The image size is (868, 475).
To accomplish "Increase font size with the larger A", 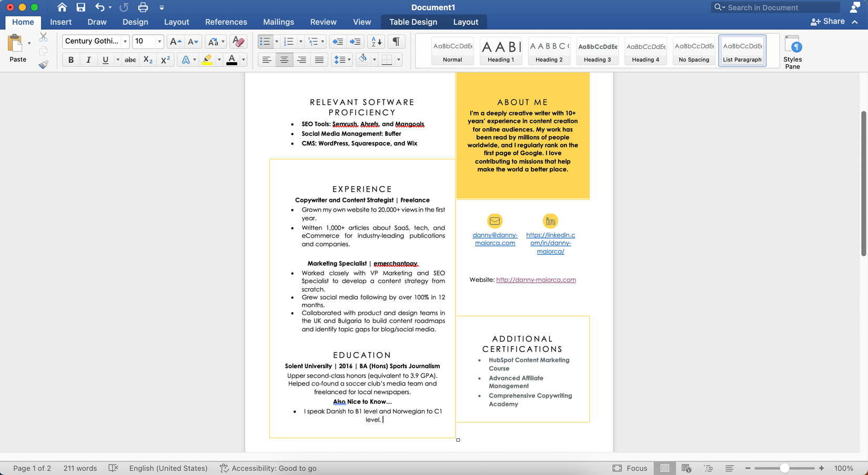I will click(176, 42).
